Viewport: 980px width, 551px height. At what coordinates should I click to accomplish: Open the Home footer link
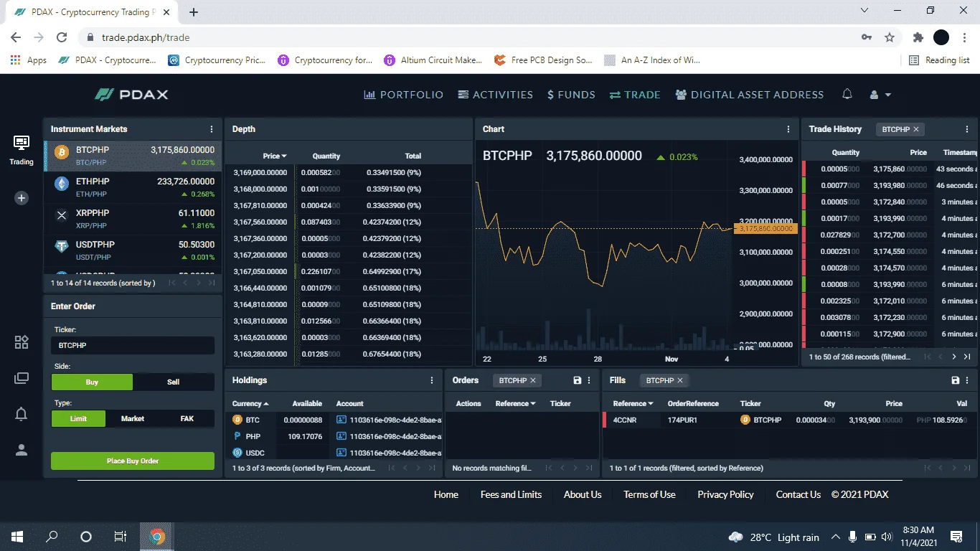coord(446,494)
